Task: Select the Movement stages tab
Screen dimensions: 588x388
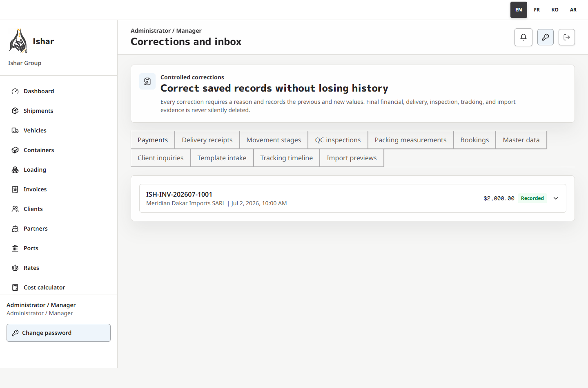Action: (274, 140)
